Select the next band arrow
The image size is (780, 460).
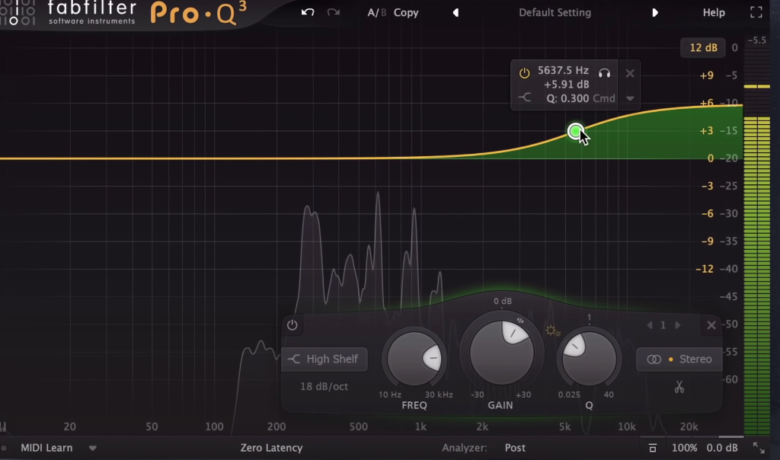[678, 325]
